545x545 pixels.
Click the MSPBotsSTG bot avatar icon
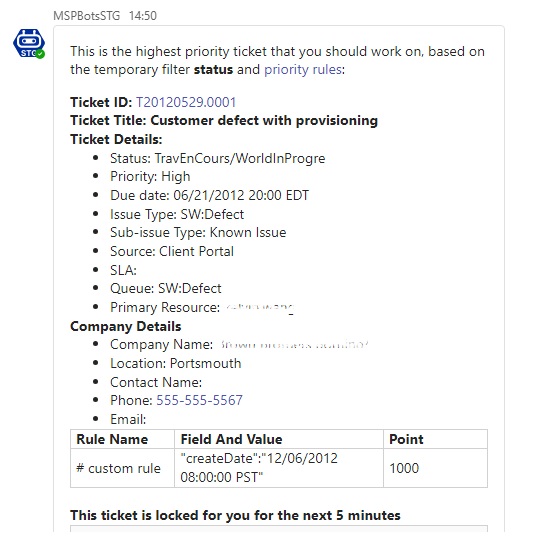tap(29, 43)
